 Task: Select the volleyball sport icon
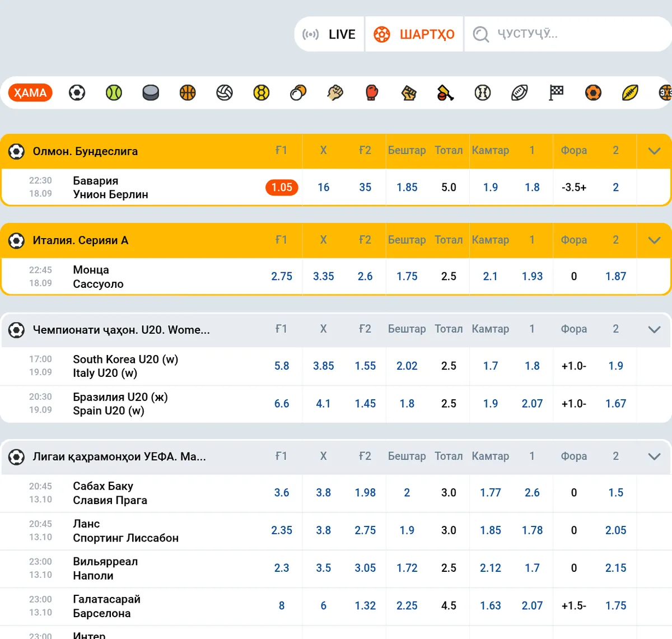click(x=225, y=92)
